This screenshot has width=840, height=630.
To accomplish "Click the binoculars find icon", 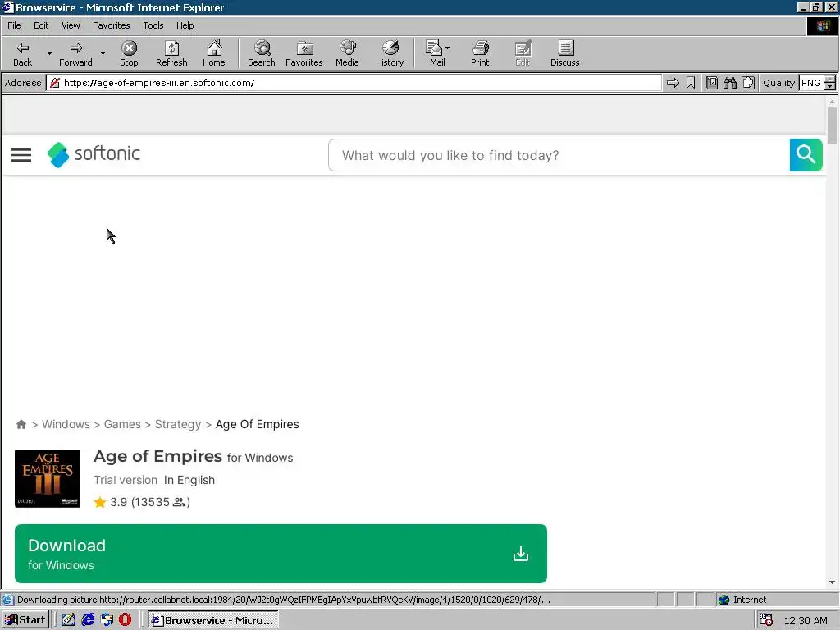I will point(729,83).
